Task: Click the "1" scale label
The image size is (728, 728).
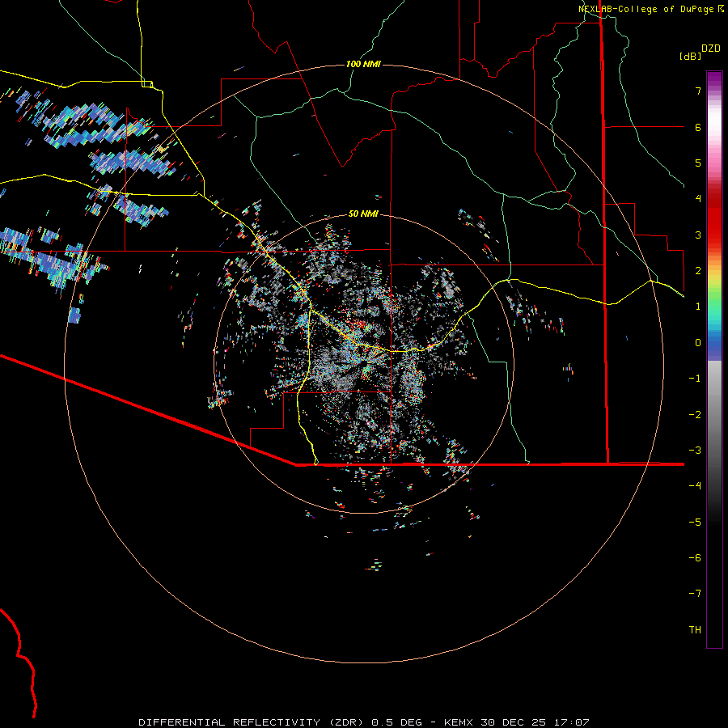Action: point(698,307)
